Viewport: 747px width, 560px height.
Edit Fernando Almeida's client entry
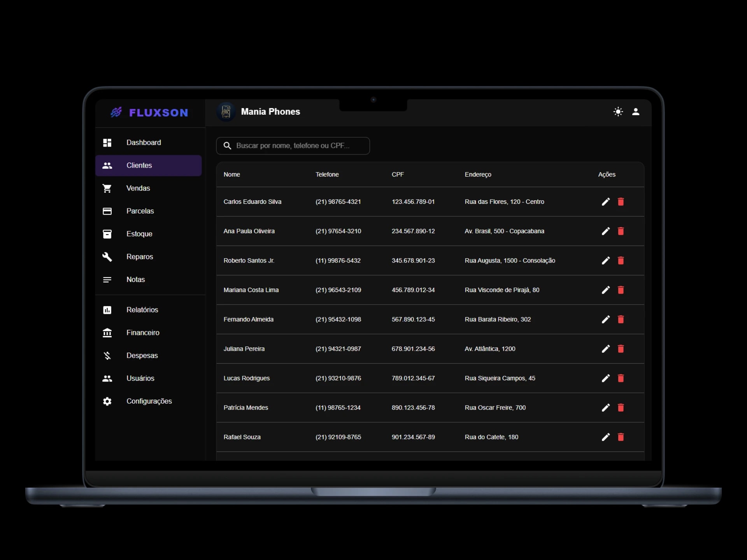click(x=605, y=319)
